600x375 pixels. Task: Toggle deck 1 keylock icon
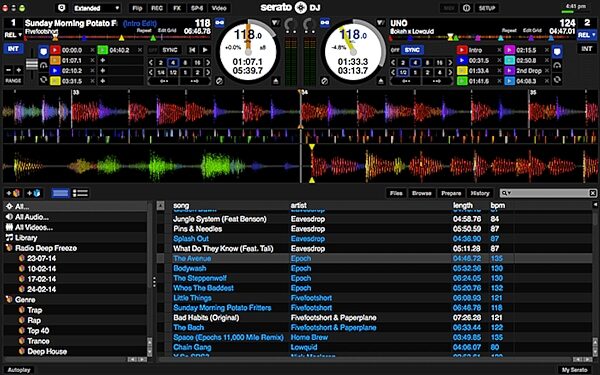(x=219, y=23)
